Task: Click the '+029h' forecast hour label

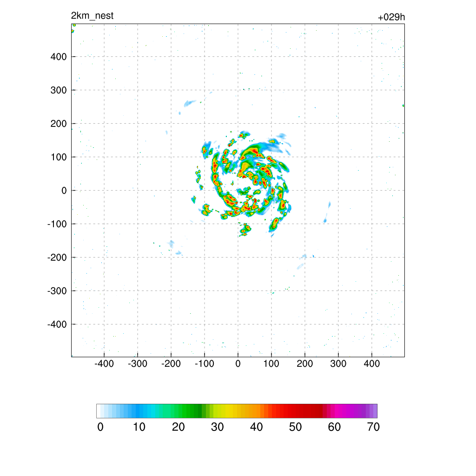Action: tap(391, 17)
